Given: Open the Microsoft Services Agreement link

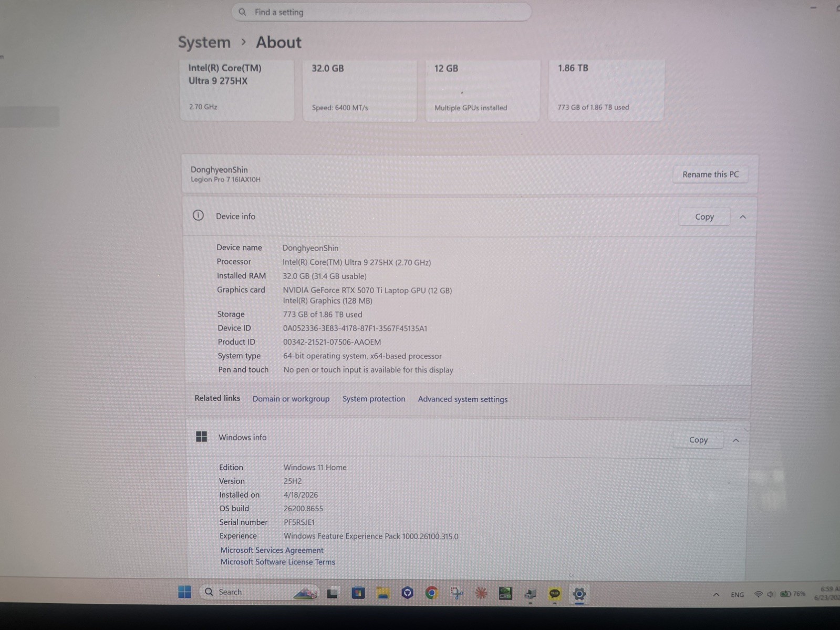Looking at the screenshot, I should coord(272,550).
